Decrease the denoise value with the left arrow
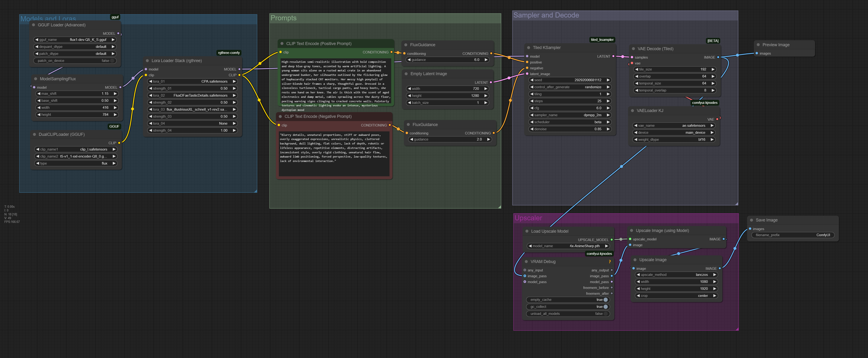Viewport: 868px width, 358px height. (532, 129)
